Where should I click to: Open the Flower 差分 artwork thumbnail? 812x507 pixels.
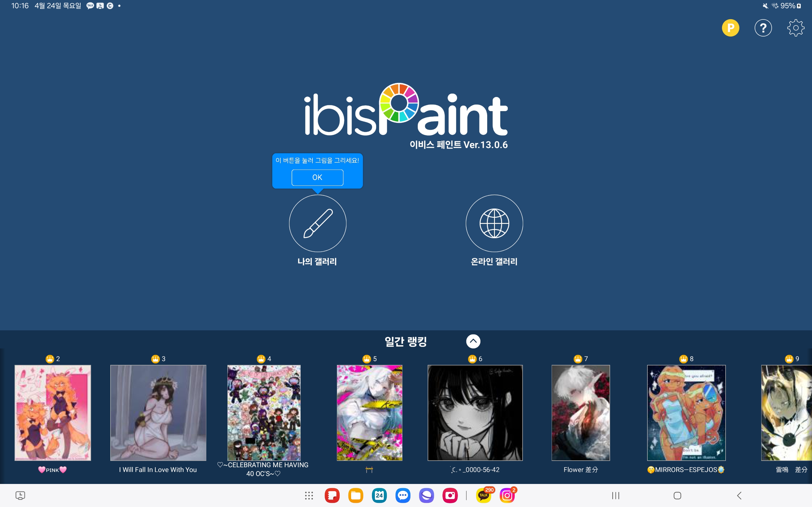tap(580, 412)
